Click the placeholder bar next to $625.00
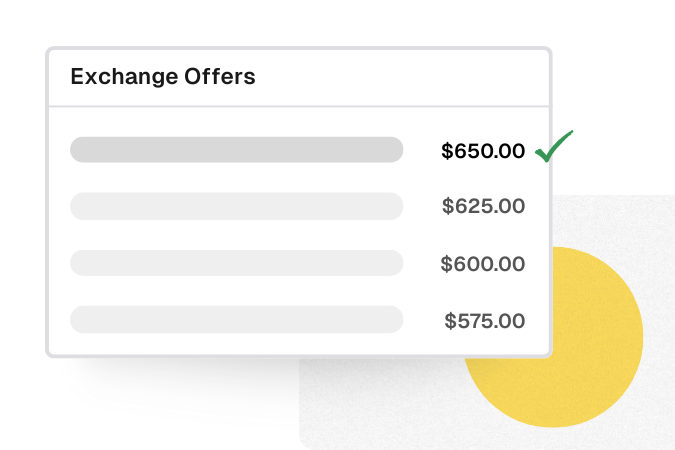The image size is (675, 450). 236,206
